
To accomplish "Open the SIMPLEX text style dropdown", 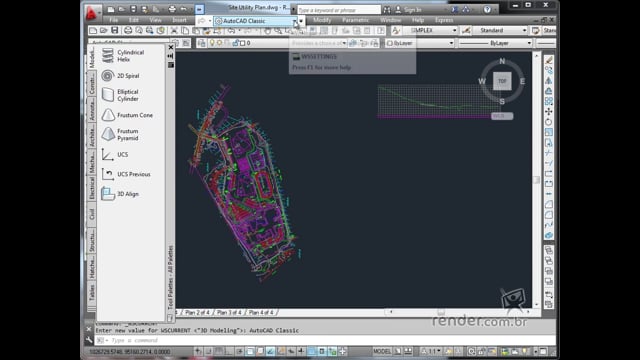I will (x=454, y=31).
